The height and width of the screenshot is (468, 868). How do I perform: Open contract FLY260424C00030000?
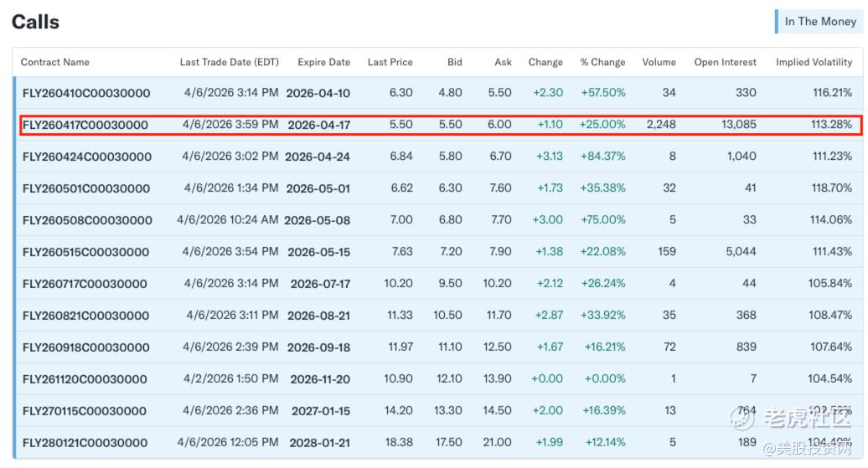87,157
